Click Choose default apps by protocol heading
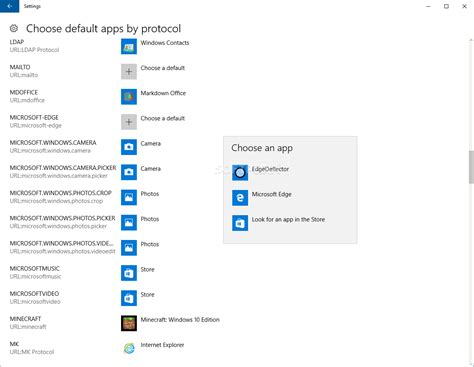Image resolution: width=474 pixels, height=367 pixels. [104, 29]
